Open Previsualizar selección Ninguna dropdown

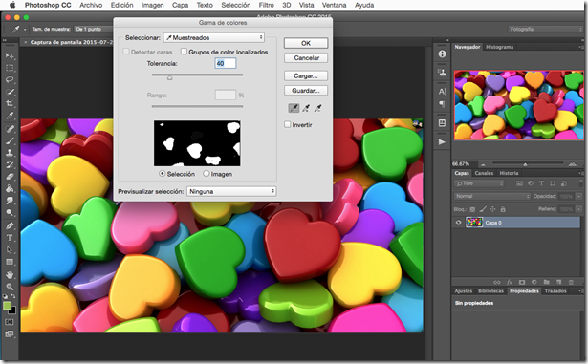[x=231, y=191]
